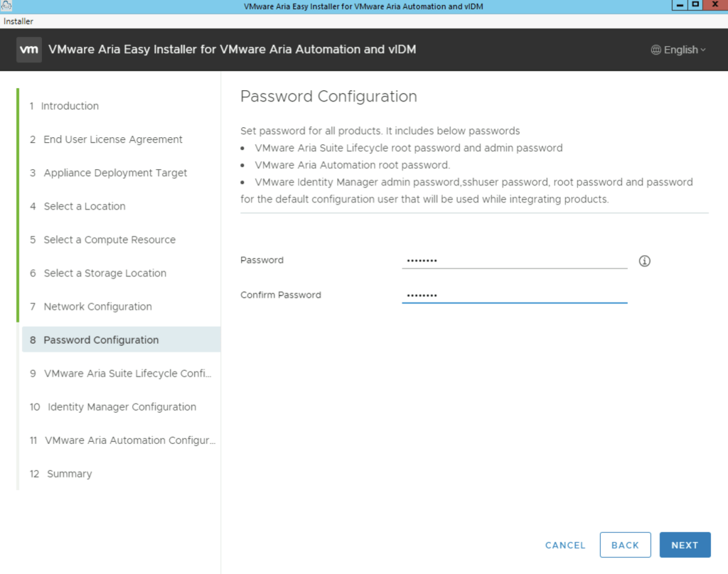Screen dimensions: 728x574
Task: Focus the Confirm Password input field
Action: [x=515, y=295]
